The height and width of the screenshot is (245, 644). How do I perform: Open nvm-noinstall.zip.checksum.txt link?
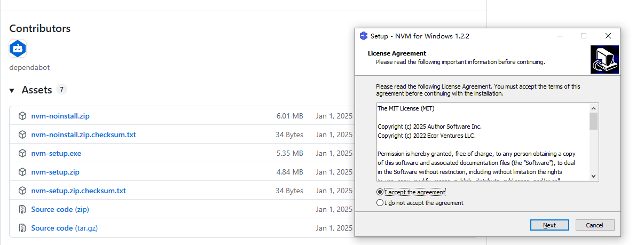83,135
